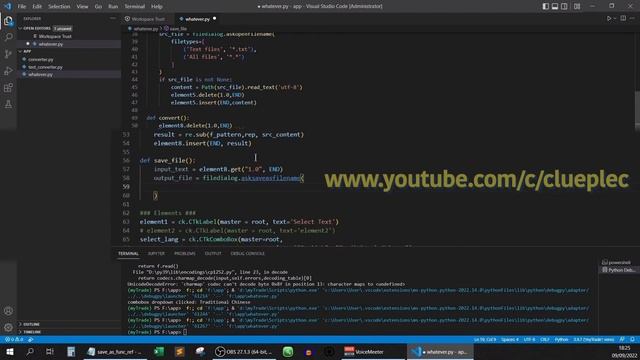Click errors and warnings count in status bar
The height and width of the screenshot is (360, 640).
[13, 340]
